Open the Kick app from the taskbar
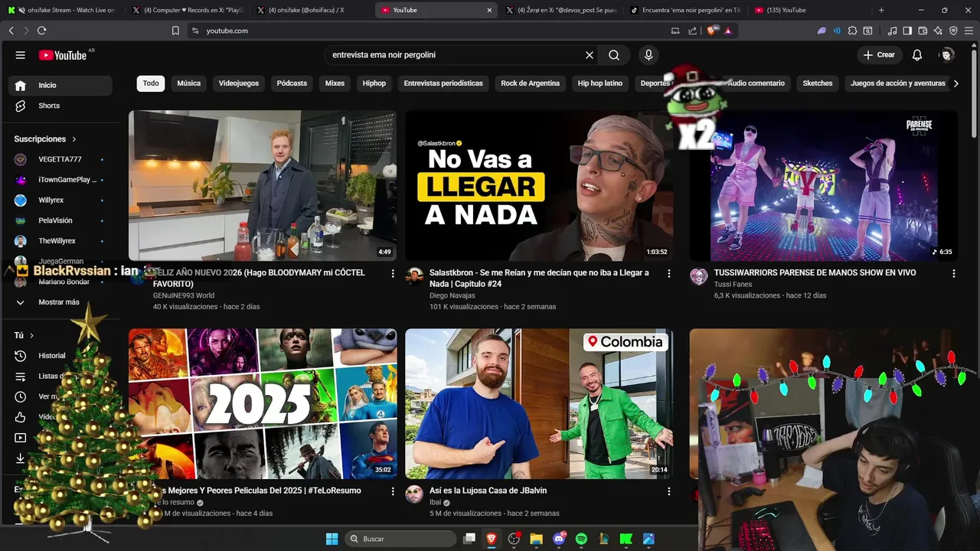This screenshot has width=980, height=551. (626, 539)
